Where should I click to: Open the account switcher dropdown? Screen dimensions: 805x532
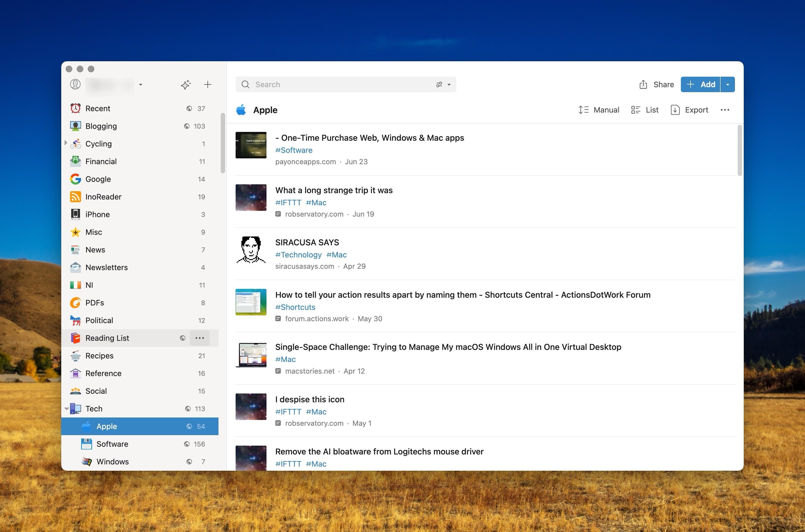coord(140,84)
